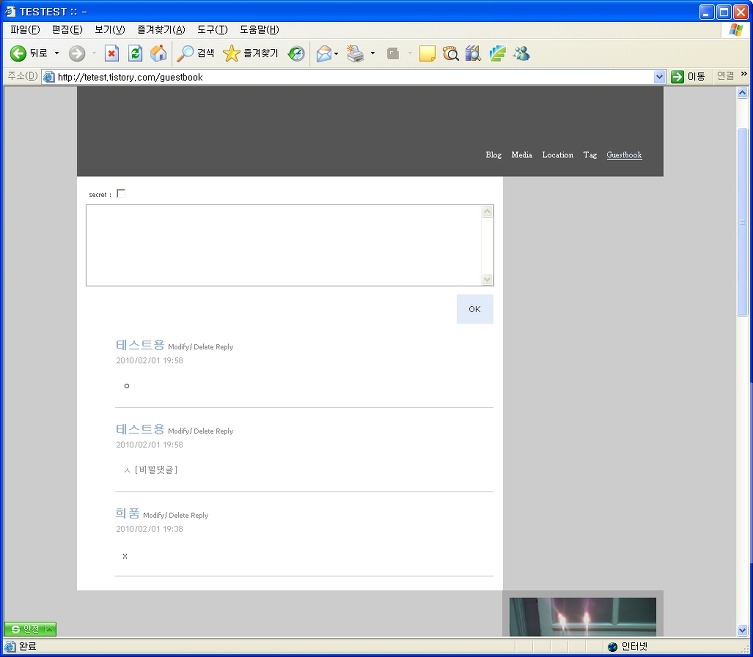This screenshot has width=753, height=657.
Task: Open the Media navigation link
Action: tap(522, 155)
